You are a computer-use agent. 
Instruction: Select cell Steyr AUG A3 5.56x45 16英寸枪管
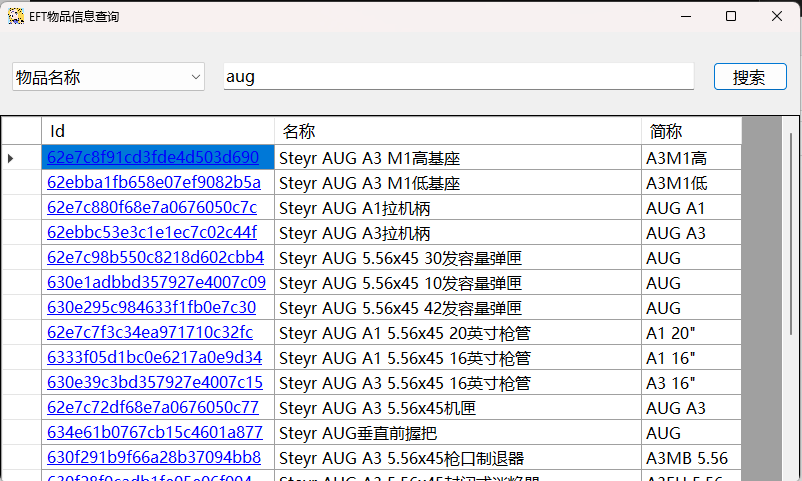[x=458, y=383]
